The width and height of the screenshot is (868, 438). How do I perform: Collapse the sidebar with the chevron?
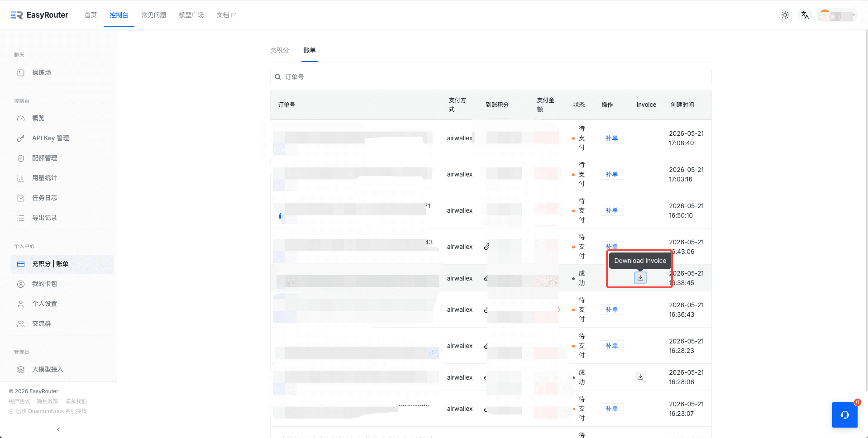(58, 429)
